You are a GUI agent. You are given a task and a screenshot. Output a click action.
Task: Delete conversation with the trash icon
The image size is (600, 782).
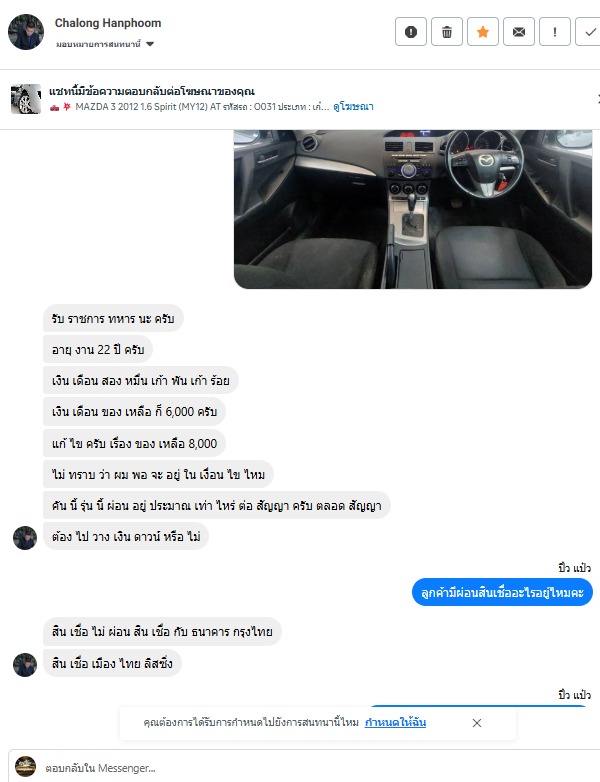click(446, 32)
